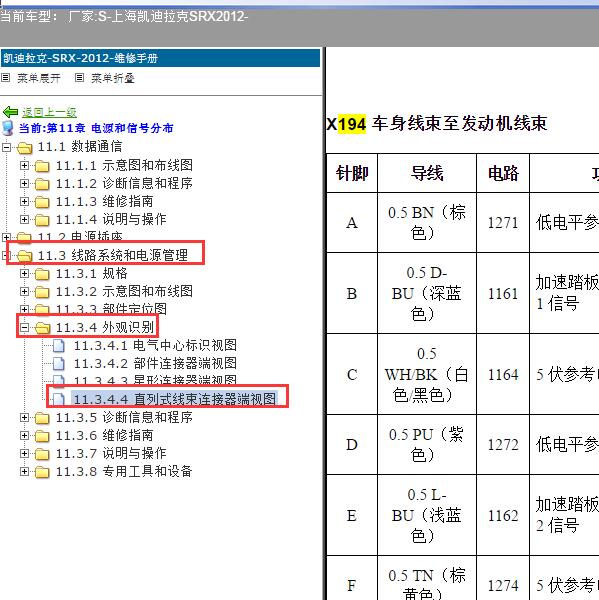Click folder icon of 11.1.1 示意图和布线图
The height and width of the screenshot is (600, 599).
[42, 166]
